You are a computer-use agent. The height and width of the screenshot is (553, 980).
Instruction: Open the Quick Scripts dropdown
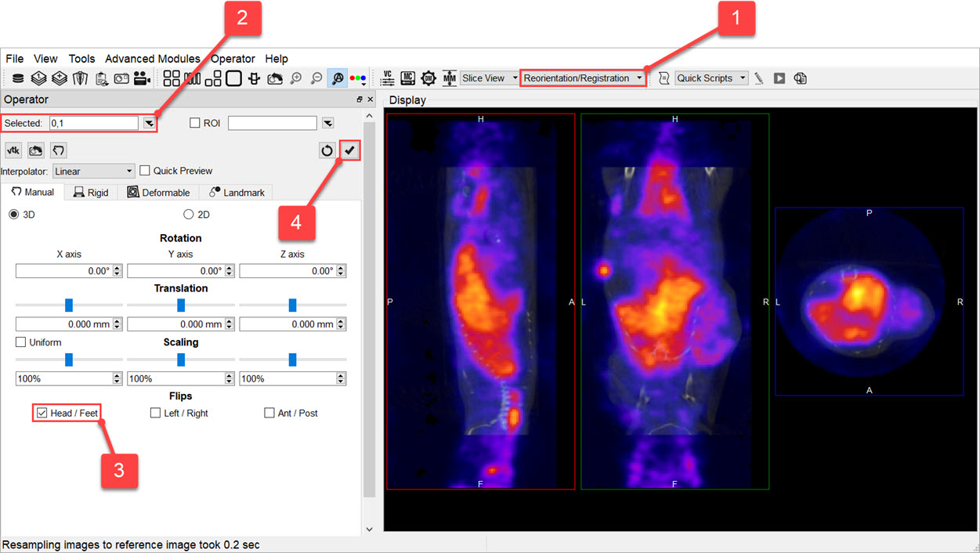coord(711,78)
